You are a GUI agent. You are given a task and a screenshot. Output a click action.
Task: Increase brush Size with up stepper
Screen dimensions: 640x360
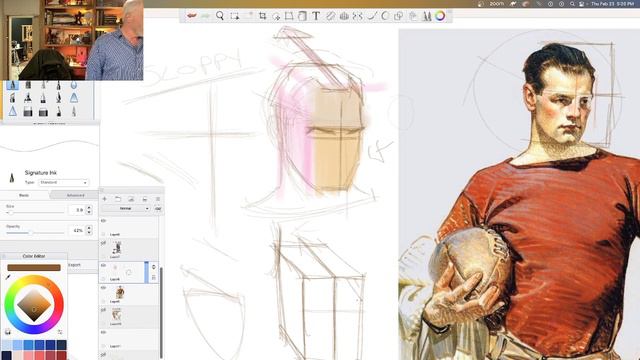(x=89, y=207)
